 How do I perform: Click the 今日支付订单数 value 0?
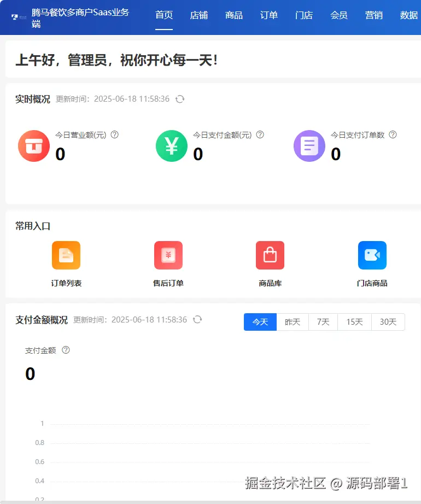click(x=336, y=154)
